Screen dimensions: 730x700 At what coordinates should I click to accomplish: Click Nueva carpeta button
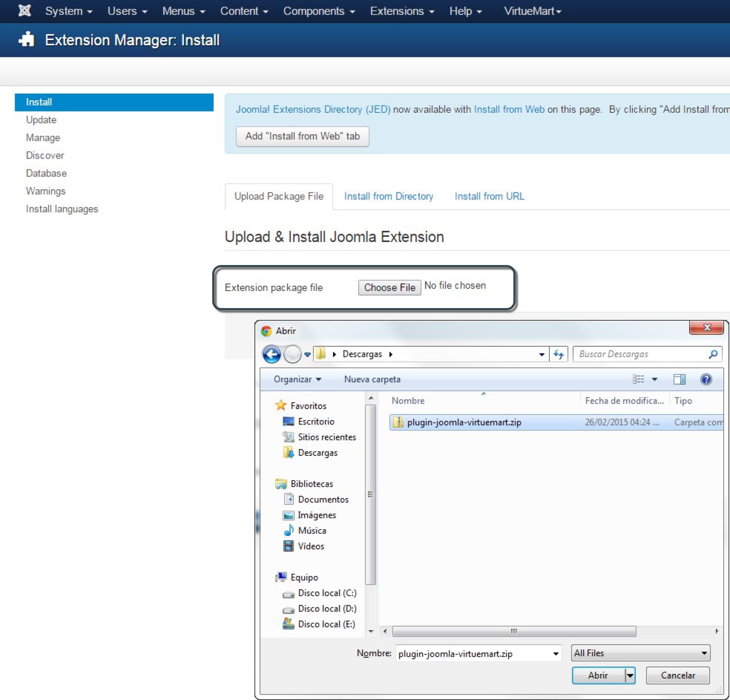pyautogui.click(x=372, y=379)
